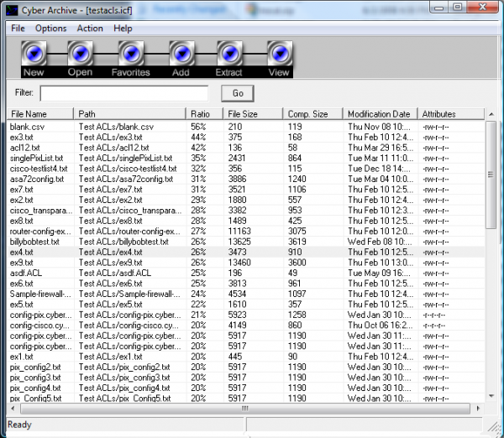Screen dimensions: 504x438
Task: Click the Open archive toolbar icon
Action: coord(80,55)
